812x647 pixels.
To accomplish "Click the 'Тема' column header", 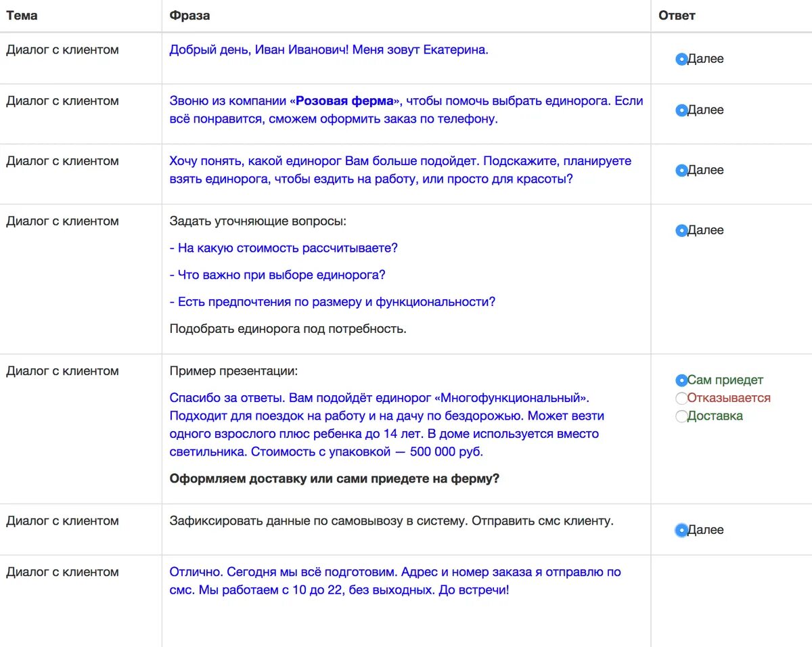I will [x=22, y=15].
